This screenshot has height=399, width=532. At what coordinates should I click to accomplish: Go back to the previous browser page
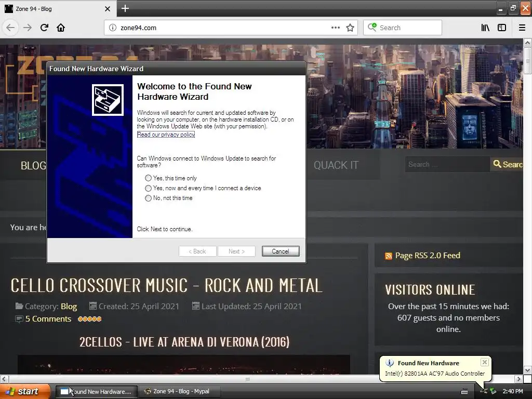[x=10, y=28]
